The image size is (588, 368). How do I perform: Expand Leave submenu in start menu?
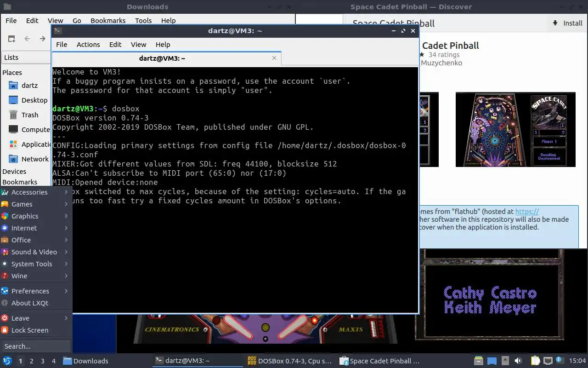coord(36,318)
